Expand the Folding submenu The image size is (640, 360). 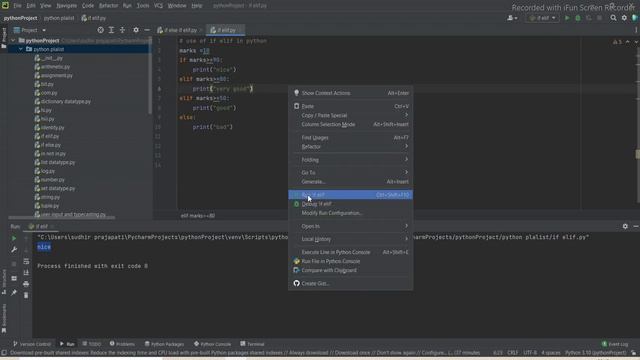(x=351, y=160)
